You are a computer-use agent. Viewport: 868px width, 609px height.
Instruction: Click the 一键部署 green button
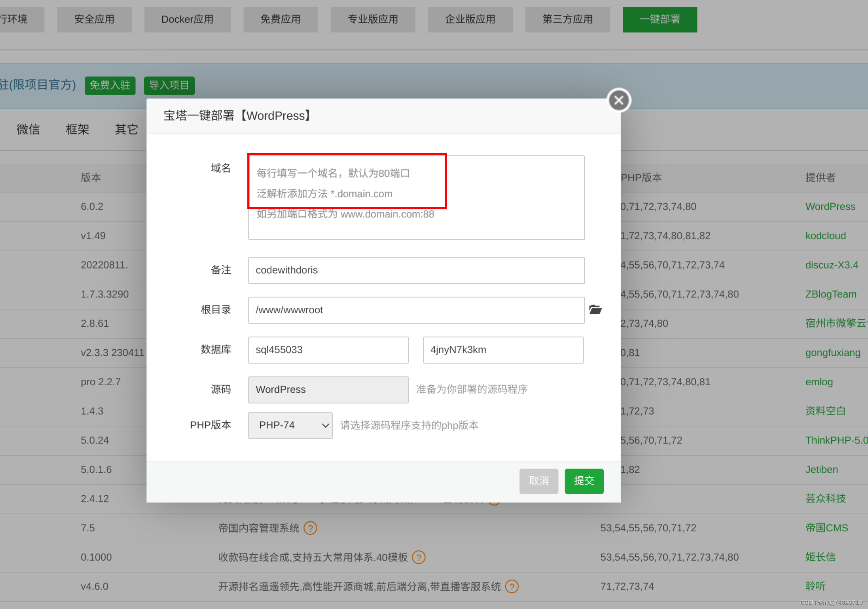tap(660, 19)
